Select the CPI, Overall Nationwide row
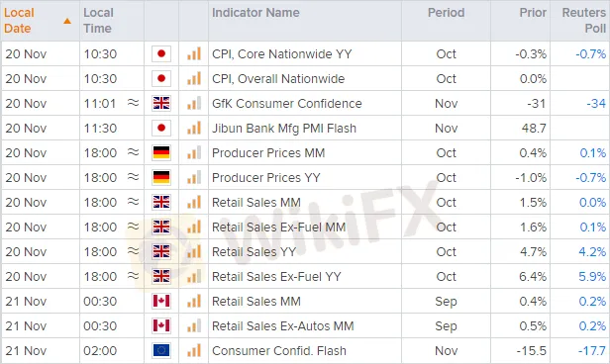Screen dimensions: 610x364 click(305, 78)
